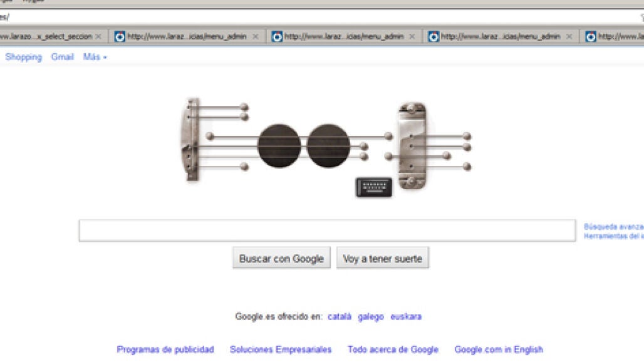Open the Shopping link

tap(23, 57)
